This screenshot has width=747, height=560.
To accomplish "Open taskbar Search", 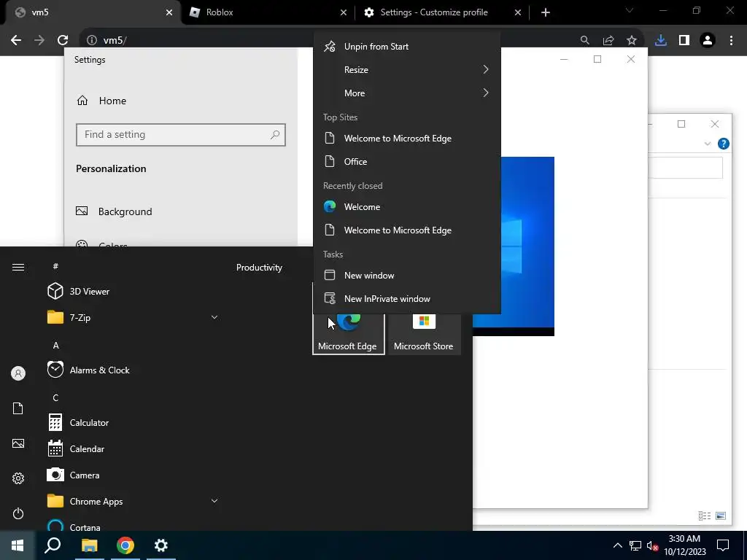I will pyautogui.click(x=53, y=545).
